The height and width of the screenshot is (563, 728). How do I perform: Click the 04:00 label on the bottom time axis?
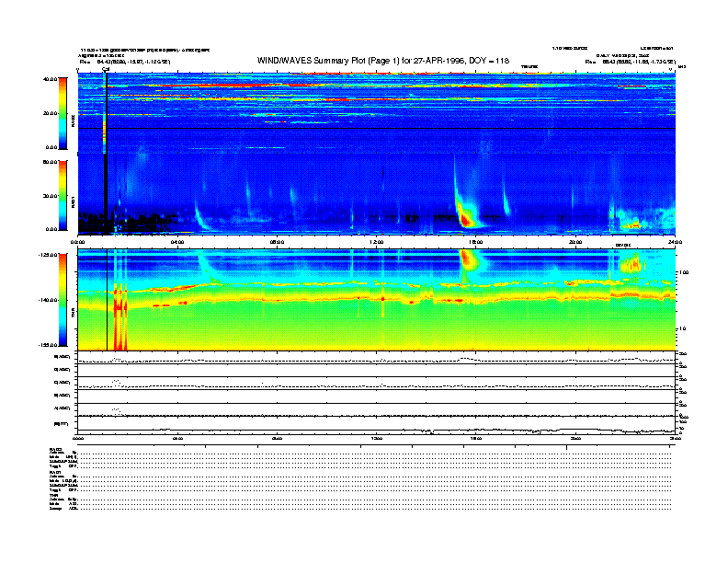click(x=177, y=438)
